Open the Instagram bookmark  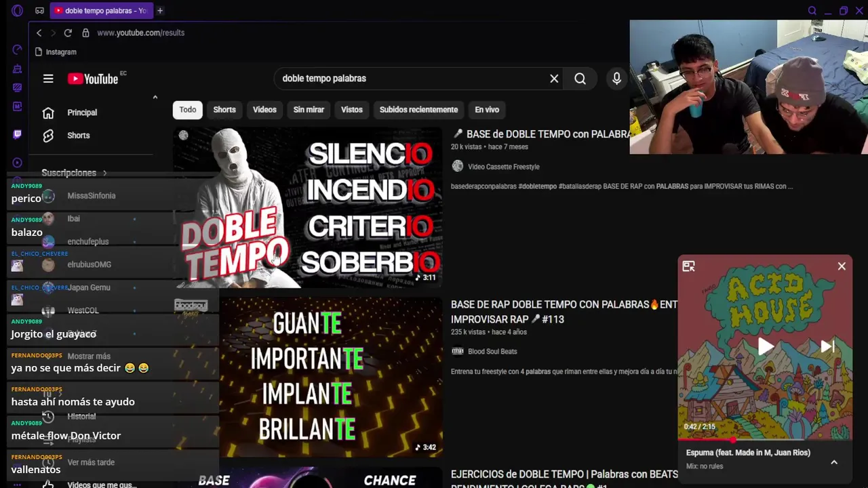[x=56, y=52]
